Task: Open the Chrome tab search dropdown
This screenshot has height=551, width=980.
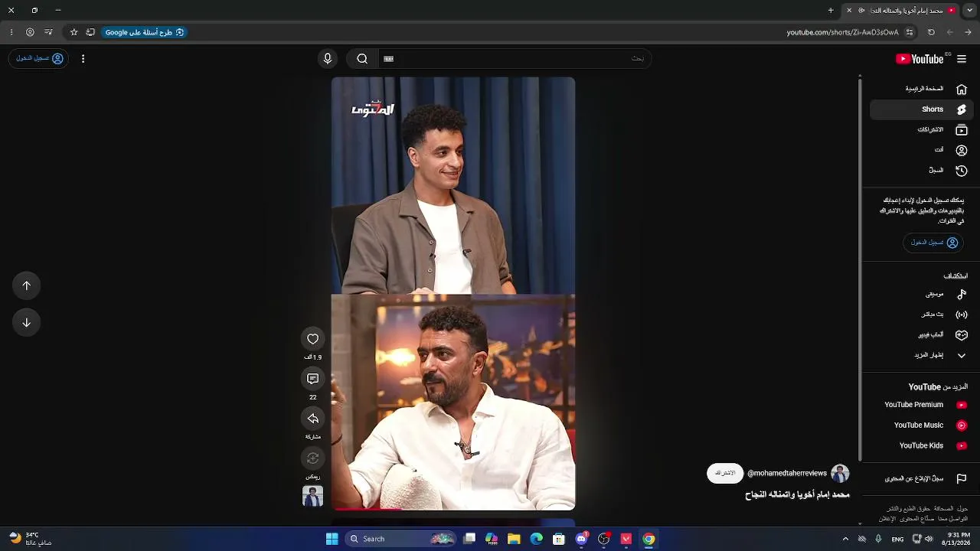Action: [x=969, y=11]
